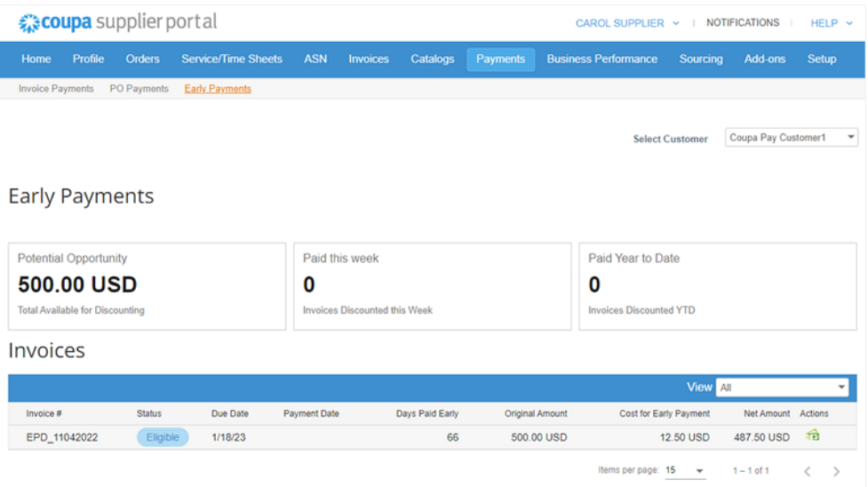Click Cost for Early Payment column header
This screenshot has width=868, height=487.
click(665, 414)
